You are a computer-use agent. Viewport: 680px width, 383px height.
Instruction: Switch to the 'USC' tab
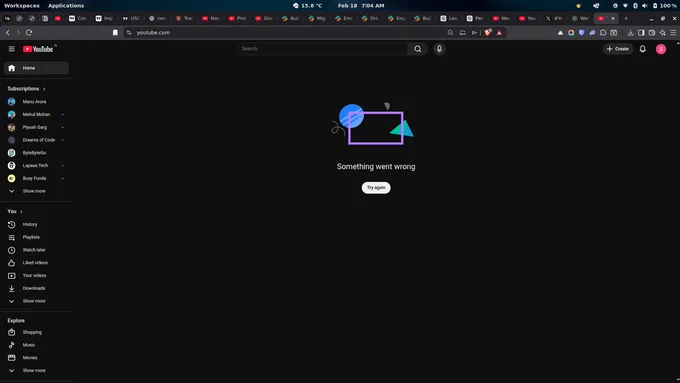point(131,18)
